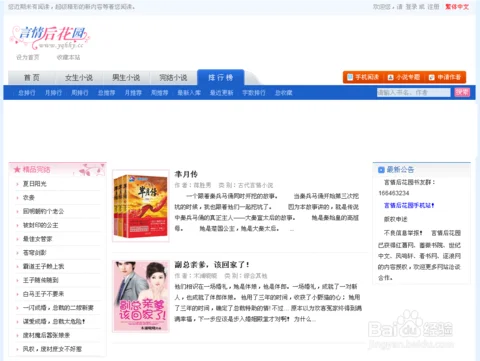
Task: Open 谋爱成婚，总裁大危险 in the sidebar
Action: tap(54, 321)
